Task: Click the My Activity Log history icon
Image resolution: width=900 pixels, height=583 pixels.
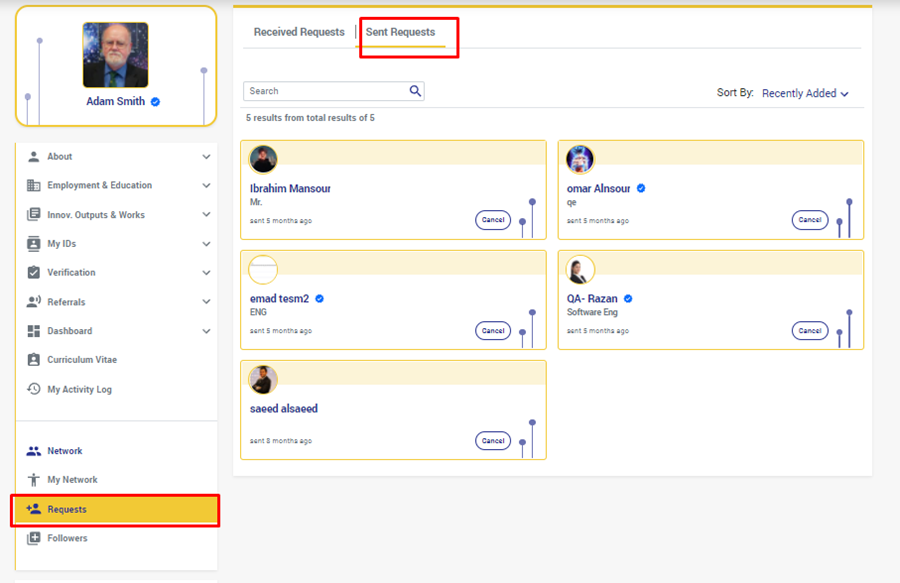Action: pyautogui.click(x=34, y=389)
